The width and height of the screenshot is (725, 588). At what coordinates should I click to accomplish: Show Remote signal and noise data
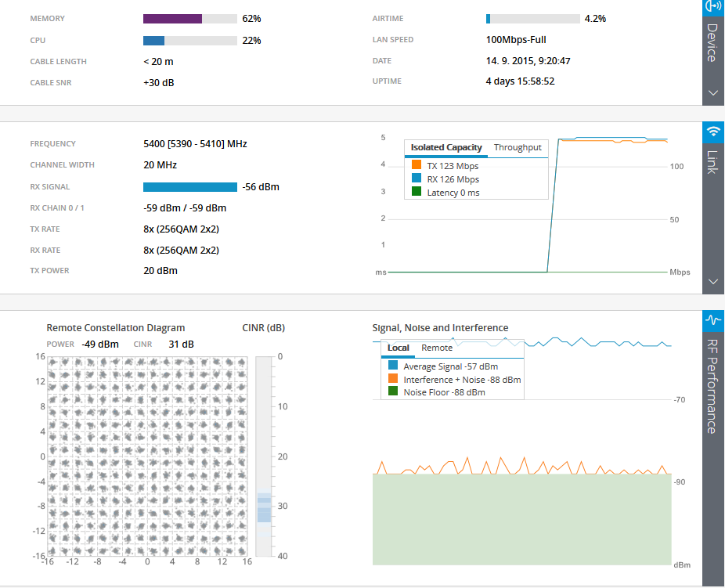[437, 348]
